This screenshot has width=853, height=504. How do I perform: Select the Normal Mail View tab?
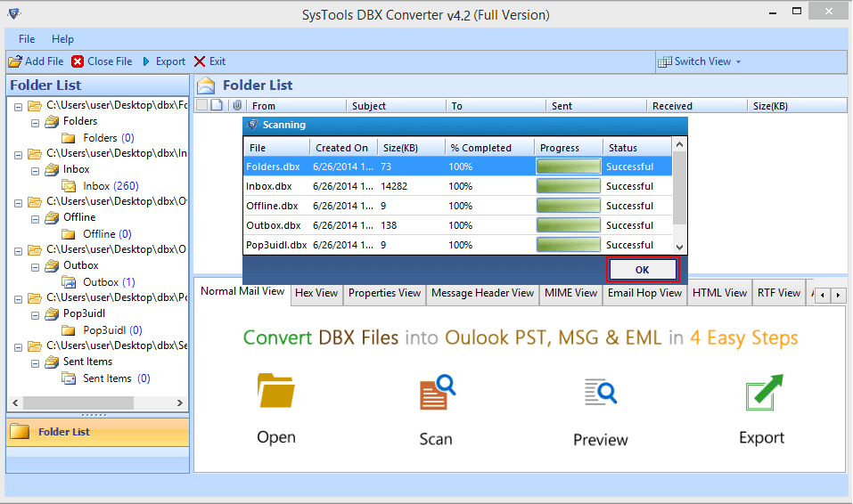pyautogui.click(x=242, y=292)
